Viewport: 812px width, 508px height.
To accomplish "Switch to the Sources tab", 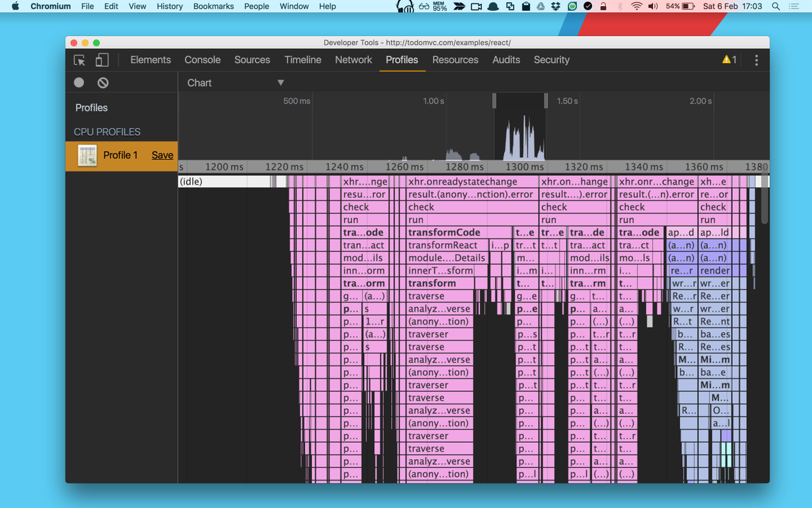I will pos(252,60).
